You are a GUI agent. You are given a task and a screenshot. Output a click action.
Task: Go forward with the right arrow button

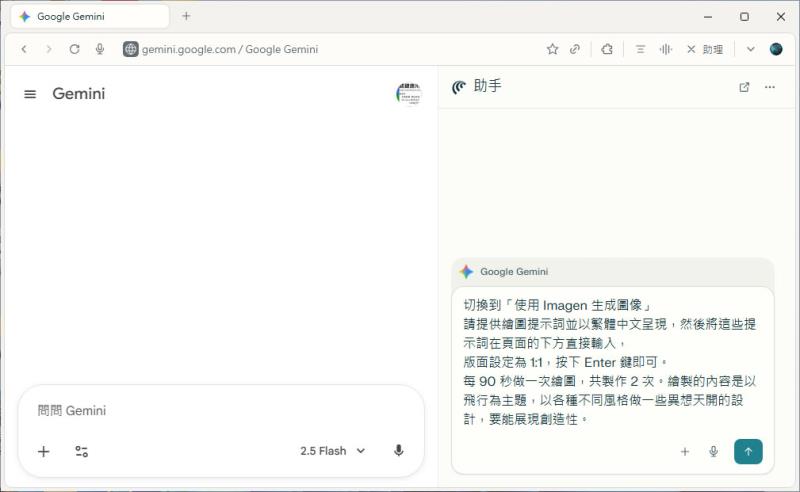(x=48, y=49)
